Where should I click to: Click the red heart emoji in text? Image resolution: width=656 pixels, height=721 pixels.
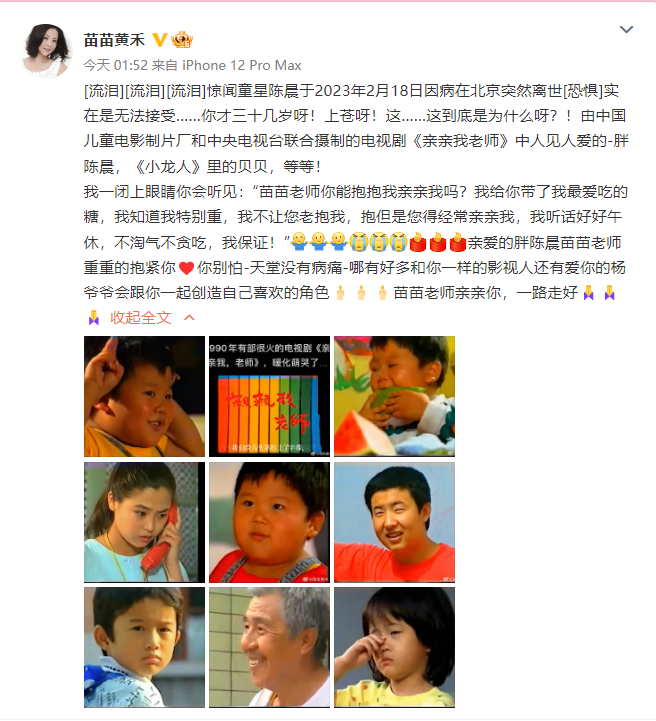[x=186, y=268]
